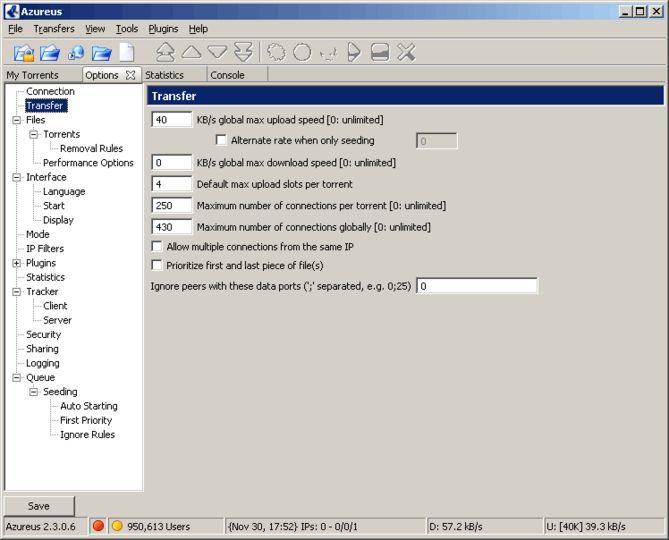Open the Tools menu
The image size is (669, 540).
[x=127, y=29]
